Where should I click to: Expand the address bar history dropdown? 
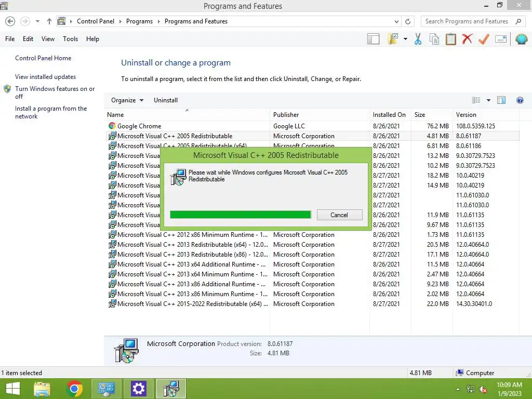pyautogui.click(x=396, y=21)
